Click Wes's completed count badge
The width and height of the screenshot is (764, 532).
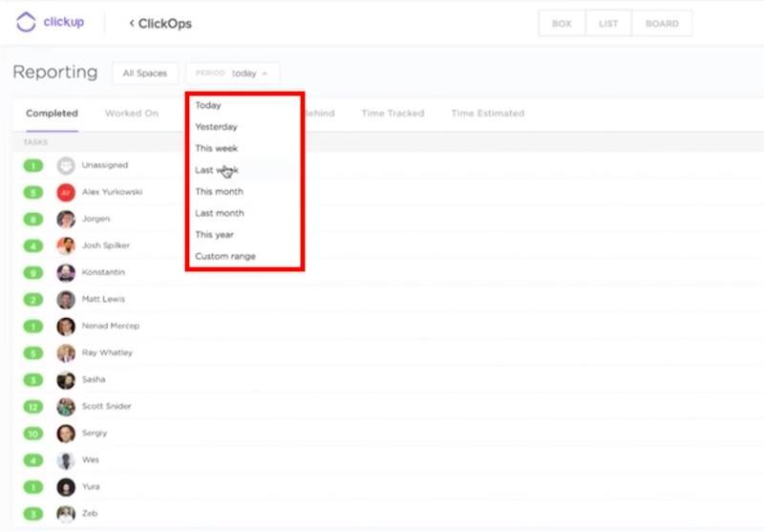(x=33, y=460)
